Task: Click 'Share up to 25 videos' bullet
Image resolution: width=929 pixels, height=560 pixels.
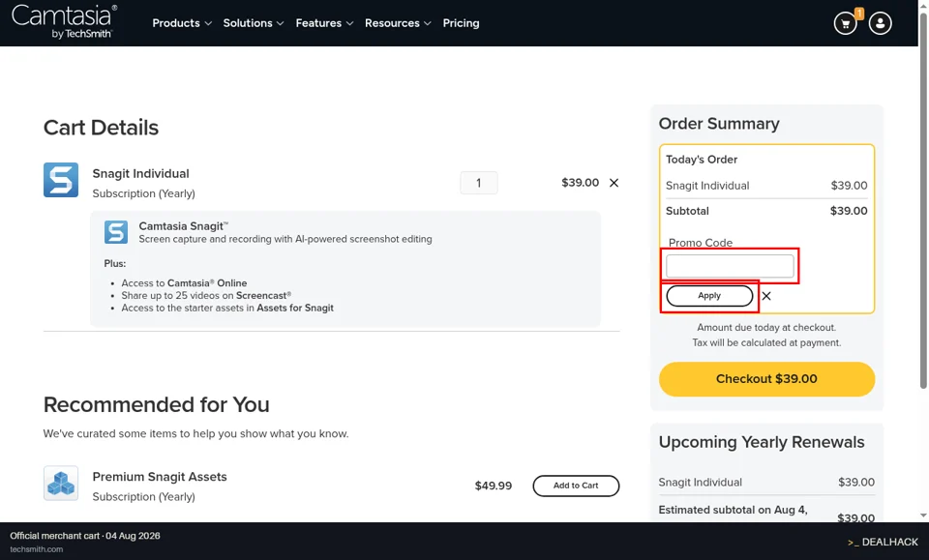Action: tap(206, 295)
